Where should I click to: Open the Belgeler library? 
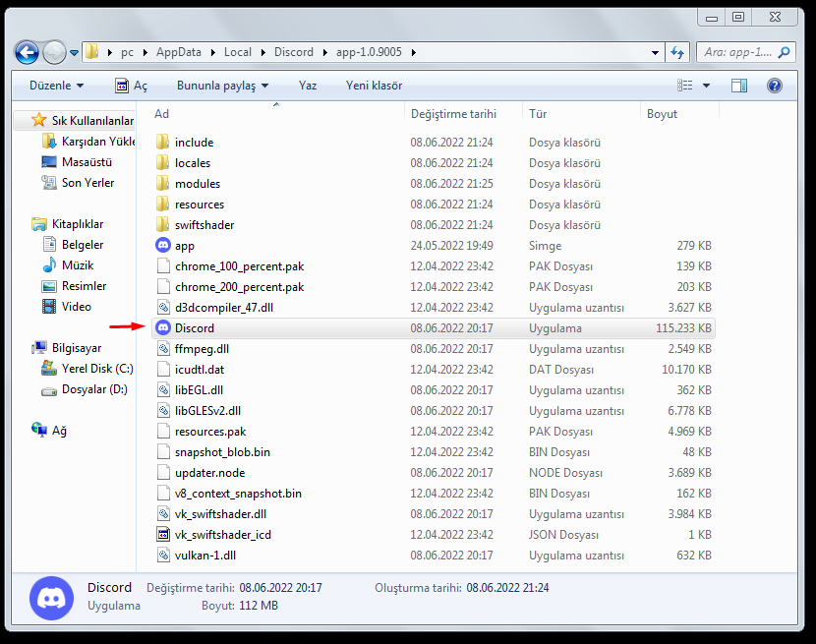pyautogui.click(x=73, y=245)
